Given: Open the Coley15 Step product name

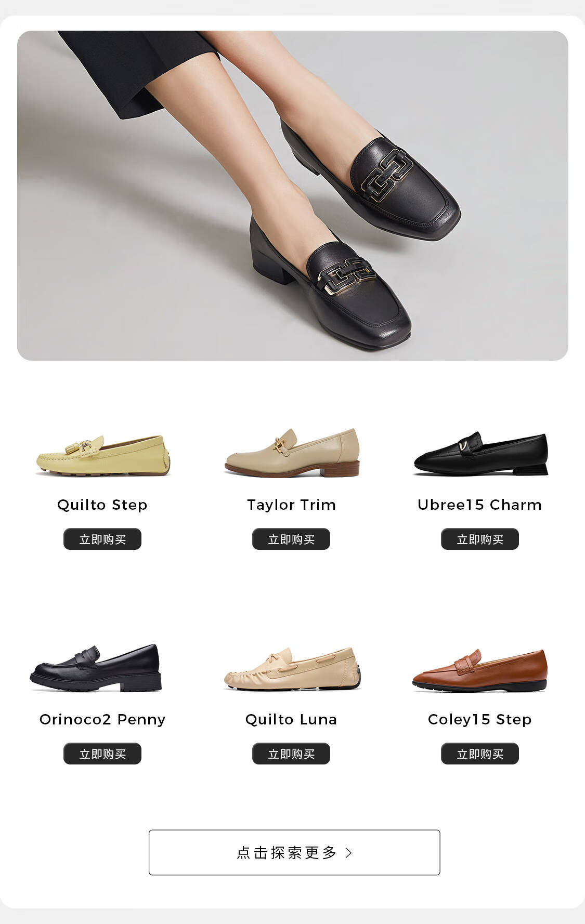Looking at the screenshot, I should pyautogui.click(x=480, y=720).
